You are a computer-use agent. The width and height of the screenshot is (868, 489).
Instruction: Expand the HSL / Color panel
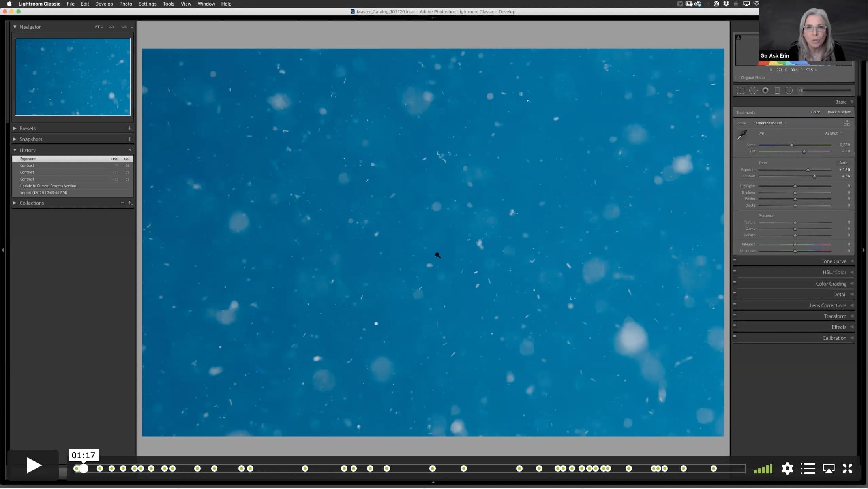[834, 272]
